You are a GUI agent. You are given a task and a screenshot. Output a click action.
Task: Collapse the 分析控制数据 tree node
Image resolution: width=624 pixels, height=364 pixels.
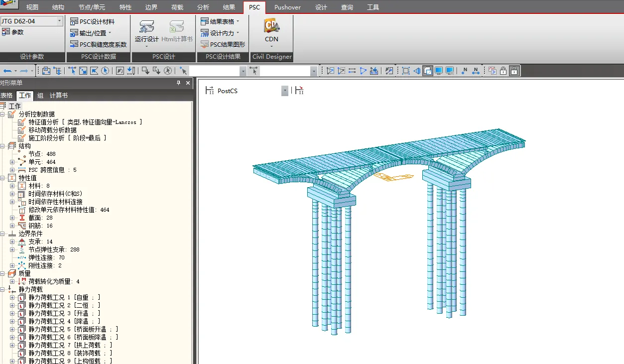click(x=2, y=114)
